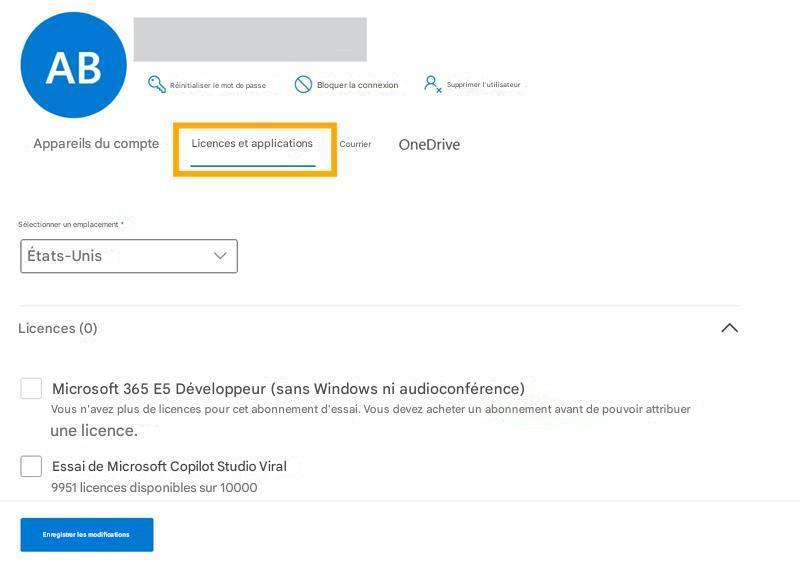Click the delete user person icon
This screenshot has height=565, width=800.
pyautogui.click(x=432, y=84)
